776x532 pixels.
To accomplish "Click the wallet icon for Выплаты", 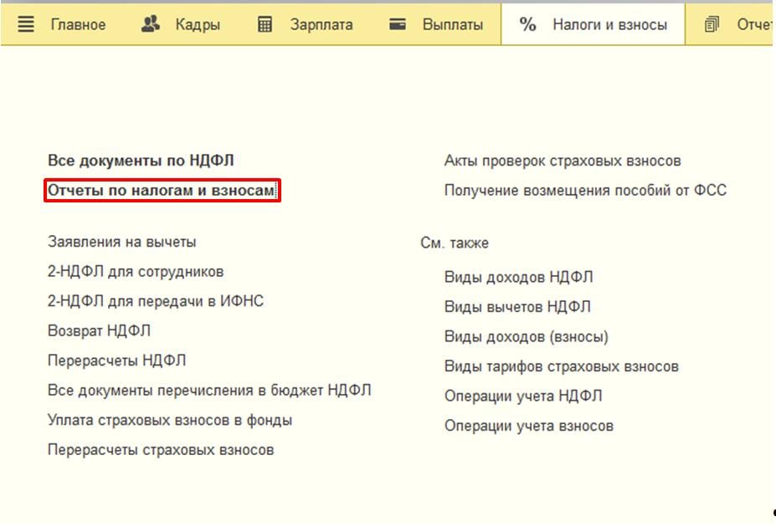I will click(x=398, y=24).
